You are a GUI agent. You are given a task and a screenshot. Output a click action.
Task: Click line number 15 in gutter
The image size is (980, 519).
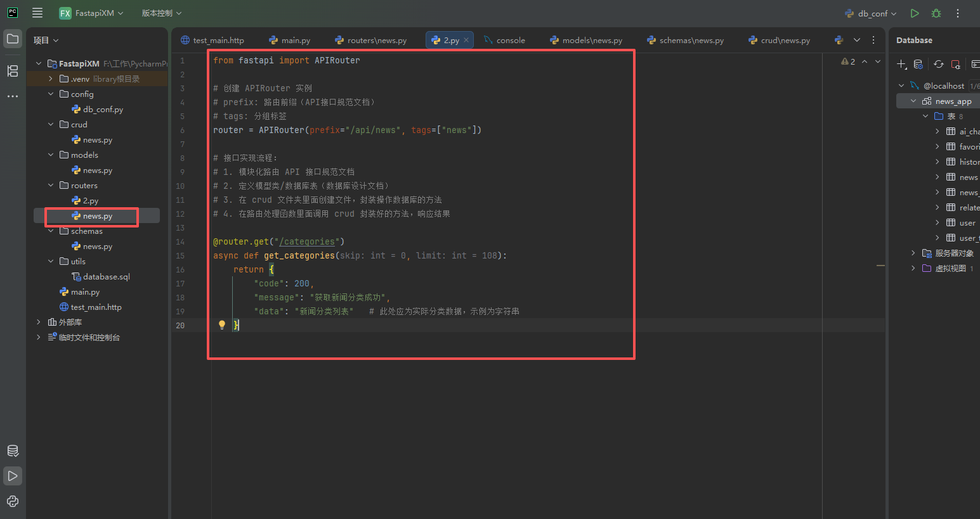pos(180,255)
